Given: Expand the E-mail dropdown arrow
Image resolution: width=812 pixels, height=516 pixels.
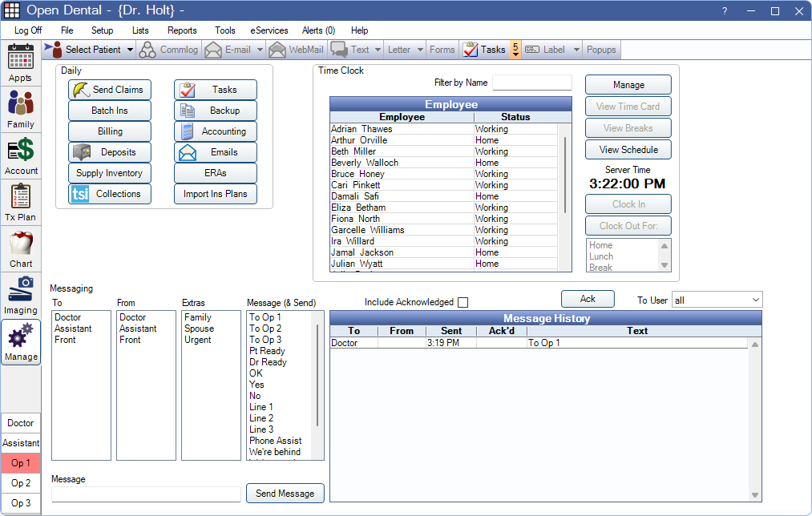Looking at the screenshot, I should click(260, 50).
